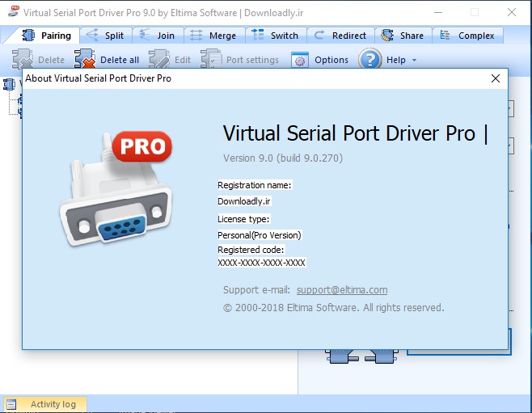Open the Redirect tab

(340, 36)
